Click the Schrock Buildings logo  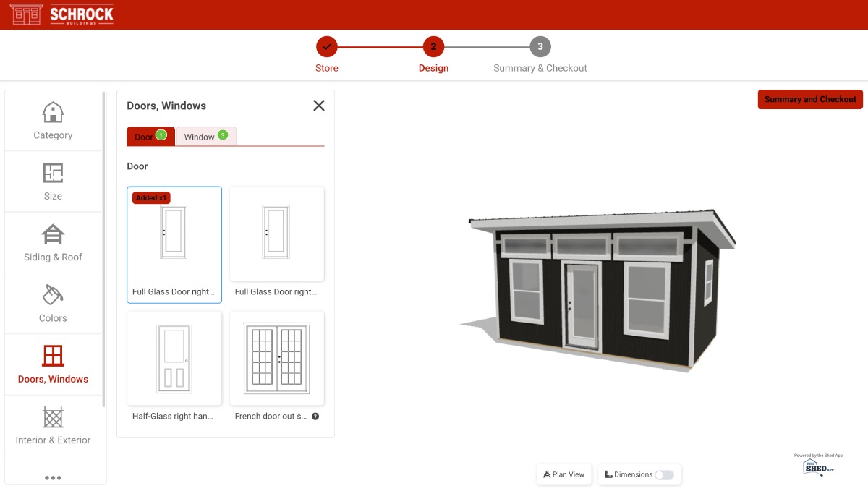[62, 14]
